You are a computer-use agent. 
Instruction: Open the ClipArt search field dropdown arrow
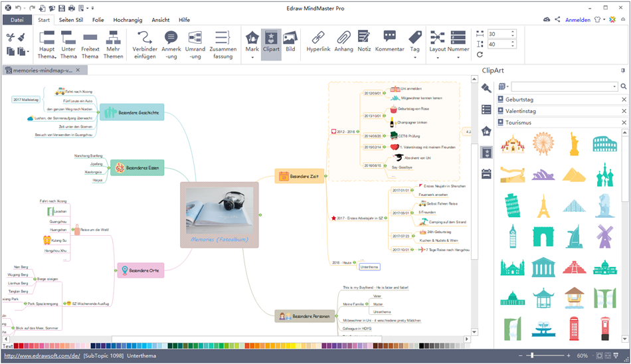point(614,86)
